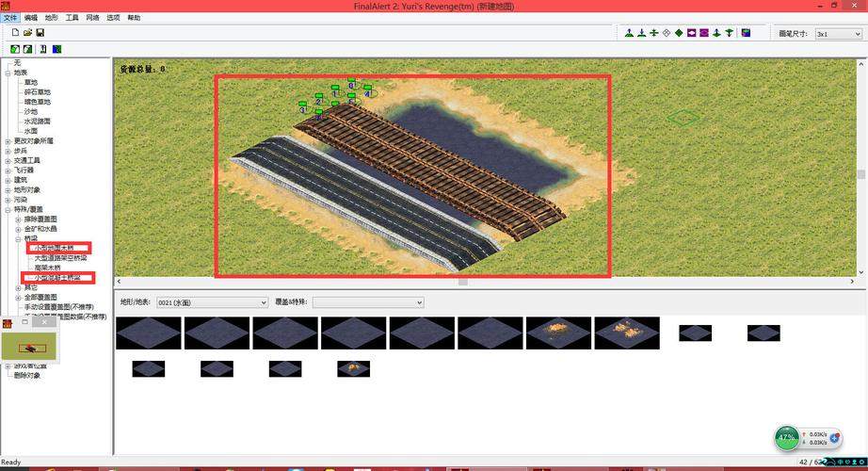Click the Raise single tile arrow icon
The width and height of the screenshot is (868, 471).
[x=716, y=33]
